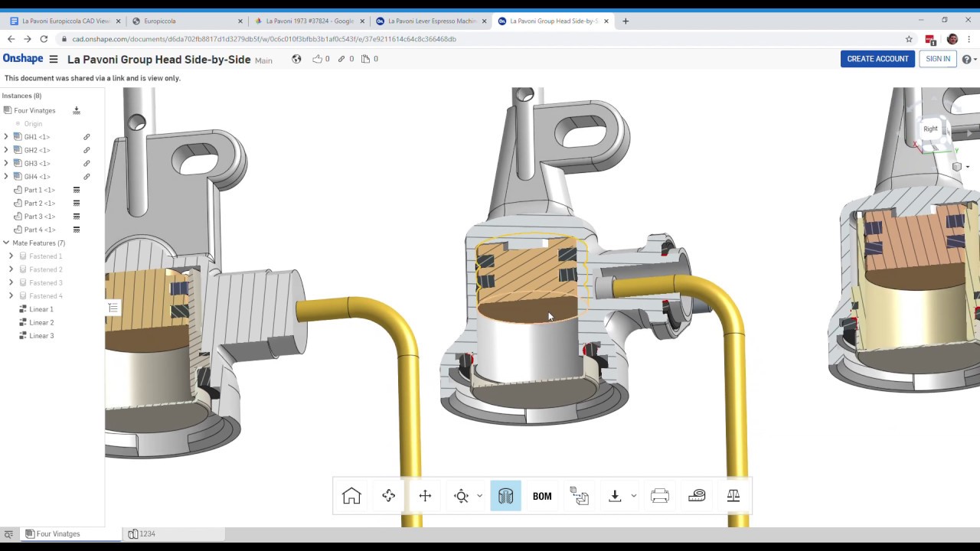Image resolution: width=980 pixels, height=551 pixels.
Task: Click the download export icon
Action: (x=615, y=496)
